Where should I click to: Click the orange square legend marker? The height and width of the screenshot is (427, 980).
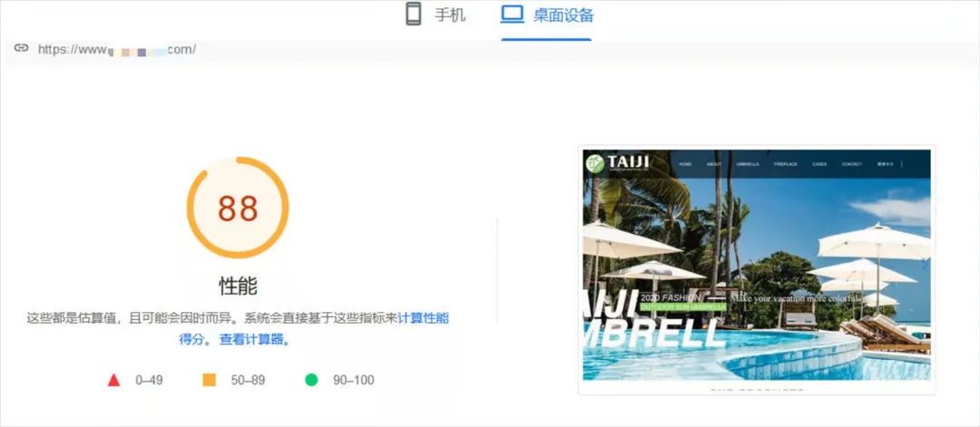click(210, 380)
